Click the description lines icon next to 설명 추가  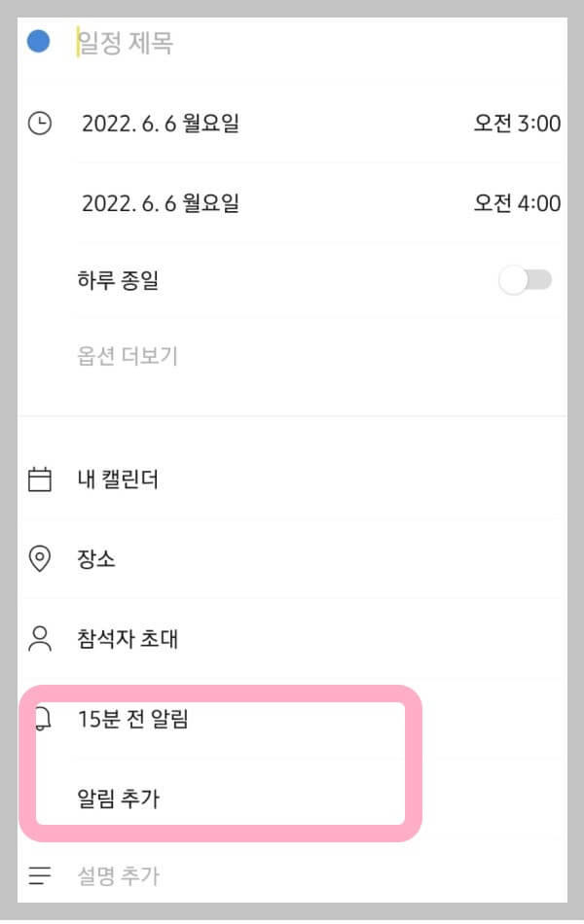[x=39, y=875]
